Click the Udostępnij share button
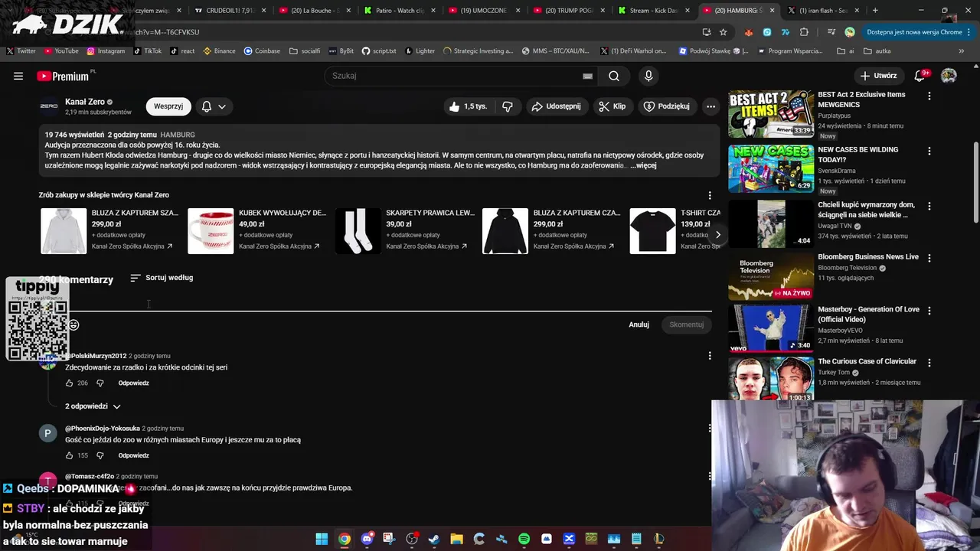The image size is (980, 551). tap(556, 106)
